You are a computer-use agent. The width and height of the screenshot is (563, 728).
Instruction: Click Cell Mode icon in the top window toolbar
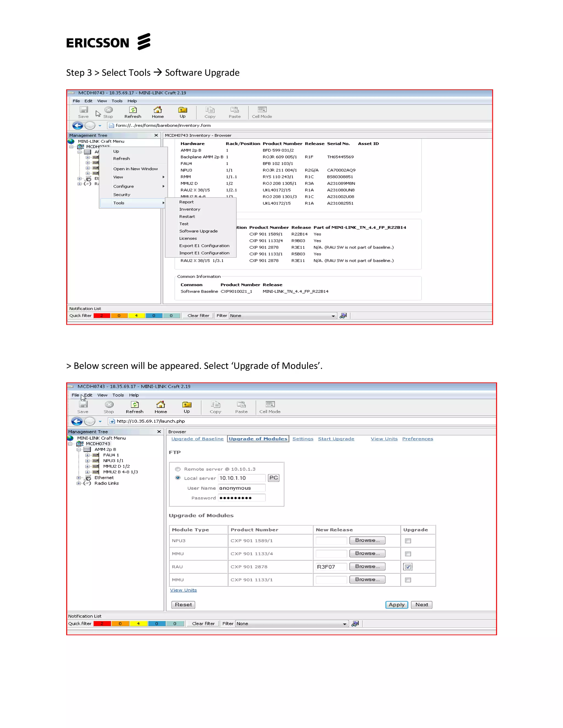[x=262, y=109]
